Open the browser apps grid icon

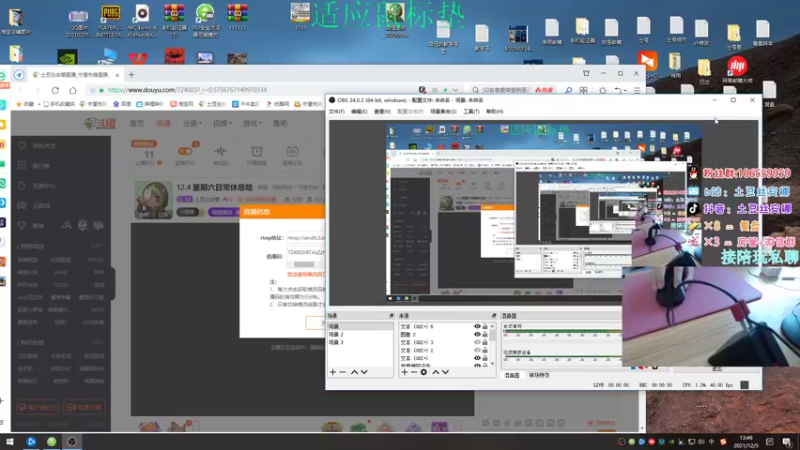[584, 90]
